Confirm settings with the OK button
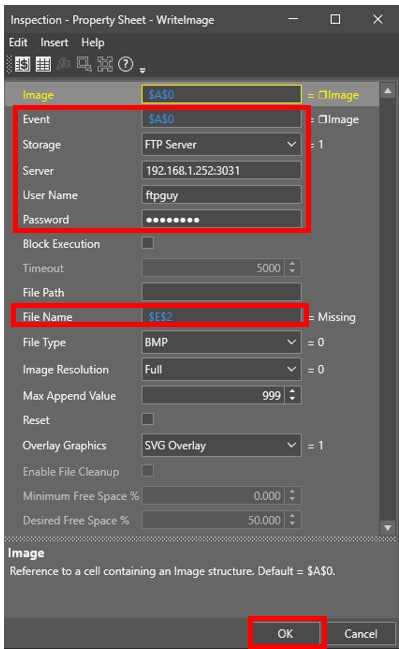The height and width of the screenshot is (649, 399). pyautogui.click(x=286, y=633)
